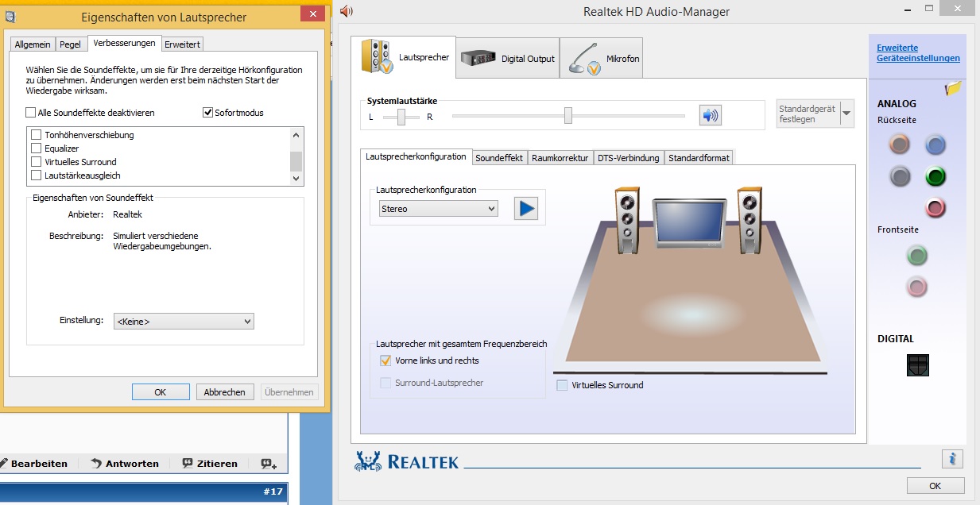Click the pink rear analog jack

[x=935, y=208]
